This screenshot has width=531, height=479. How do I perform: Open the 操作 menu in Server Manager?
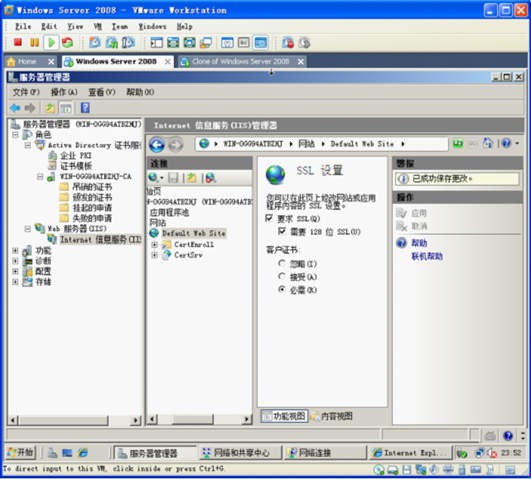click(64, 92)
